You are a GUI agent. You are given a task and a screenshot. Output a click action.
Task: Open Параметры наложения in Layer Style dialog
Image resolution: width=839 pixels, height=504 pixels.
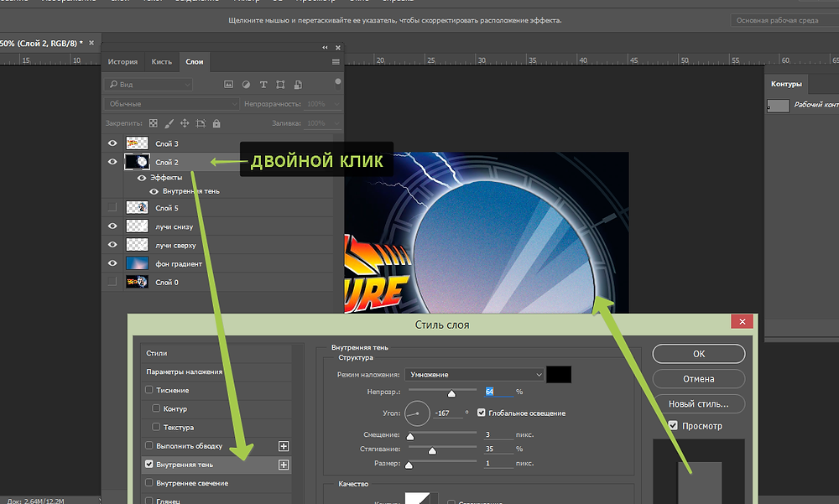216,372
